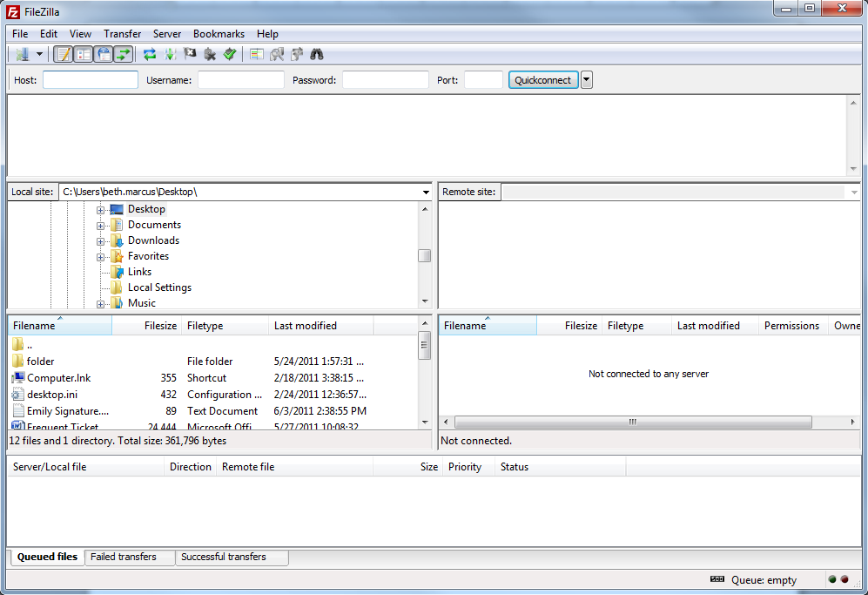868x595 pixels.
Task: Focus the Username input field
Action: [241, 80]
